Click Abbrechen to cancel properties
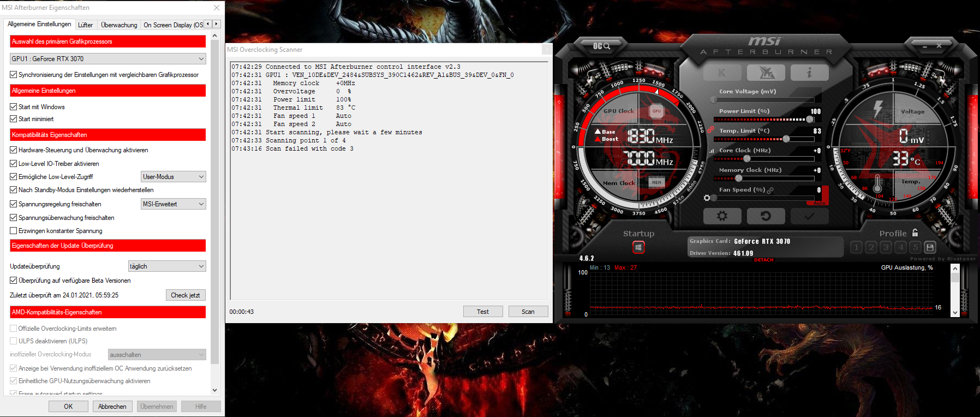The image size is (980, 417). [112, 407]
